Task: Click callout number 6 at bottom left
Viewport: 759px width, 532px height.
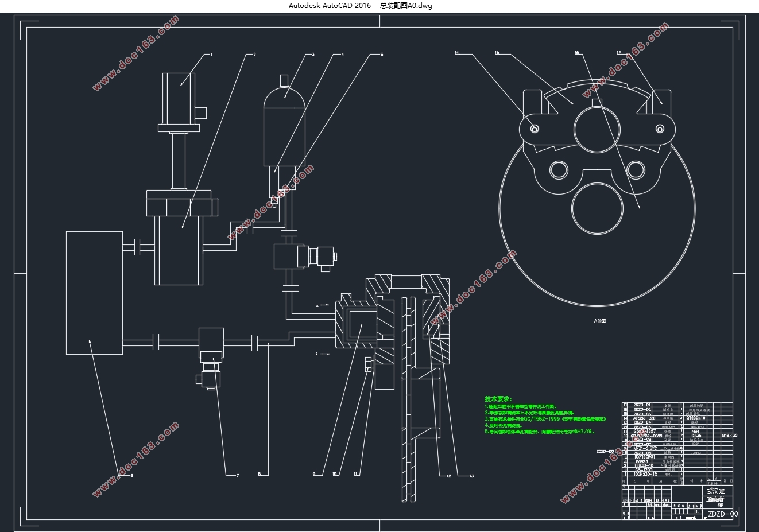Action: pos(131,475)
